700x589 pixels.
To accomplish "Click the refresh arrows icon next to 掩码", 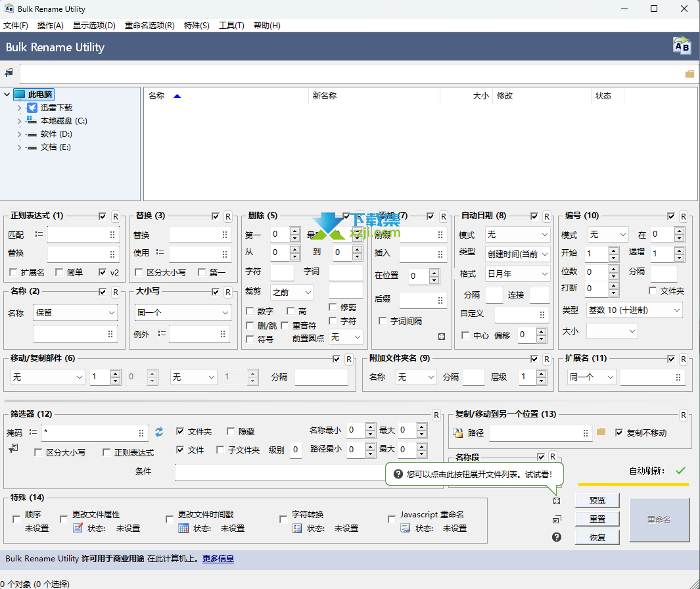I will tap(159, 432).
